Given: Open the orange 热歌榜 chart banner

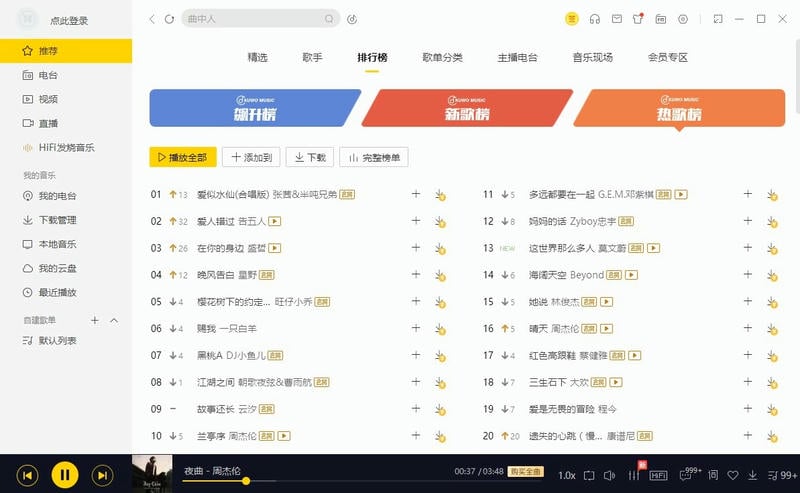Looking at the screenshot, I should 679,108.
